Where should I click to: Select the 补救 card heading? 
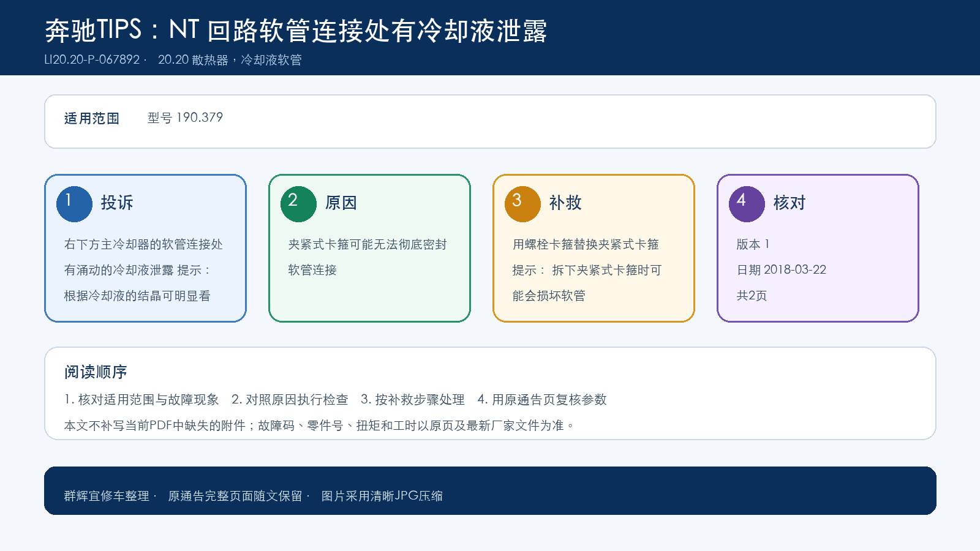coord(565,203)
